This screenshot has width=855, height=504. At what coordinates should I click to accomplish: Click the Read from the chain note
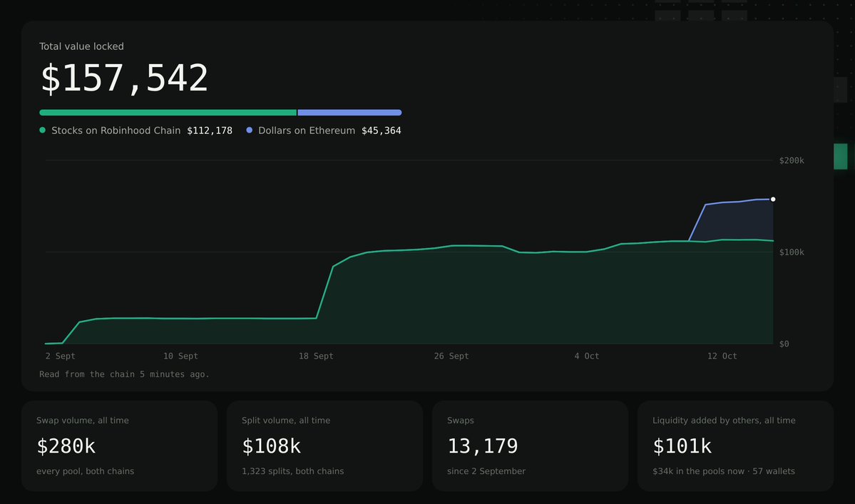tap(124, 374)
